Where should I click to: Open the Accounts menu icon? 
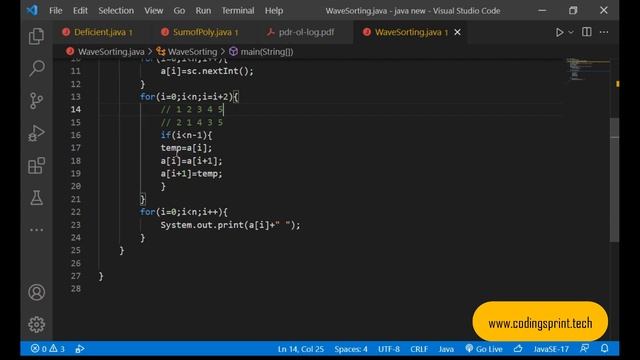coord(36,292)
